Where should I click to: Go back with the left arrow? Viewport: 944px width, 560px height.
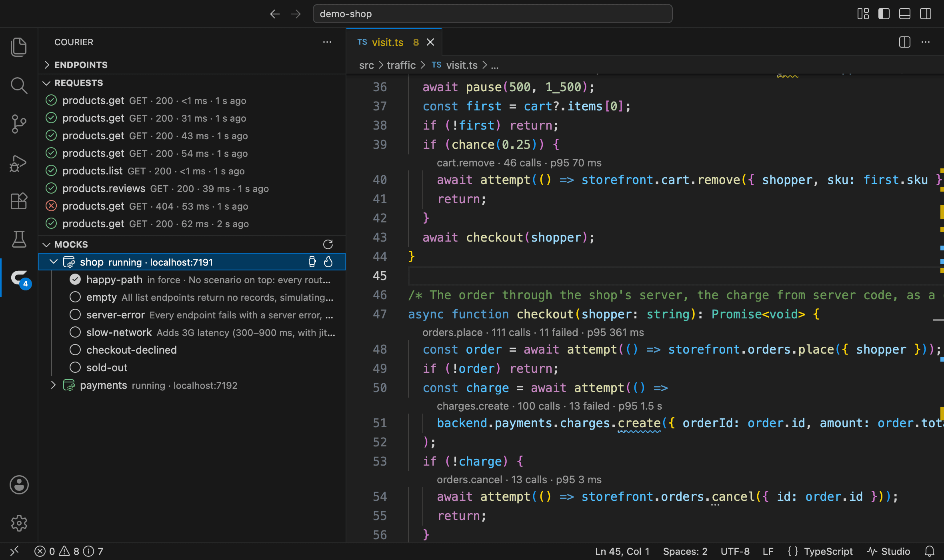(x=275, y=14)
